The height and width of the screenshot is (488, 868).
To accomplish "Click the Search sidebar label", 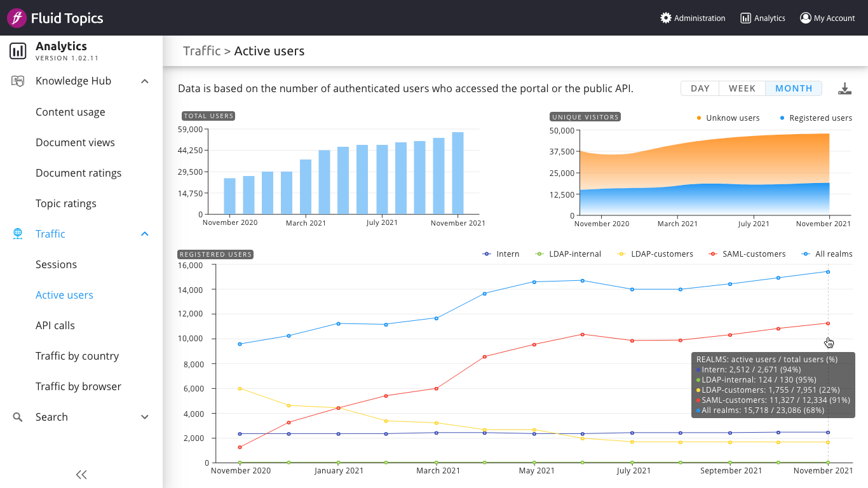I will coord(51,417).
